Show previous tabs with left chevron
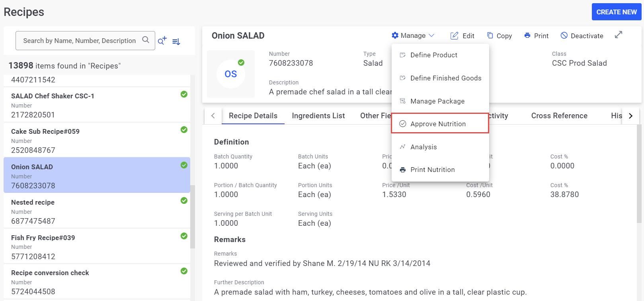Screen dimensions: 644x301 213,116
